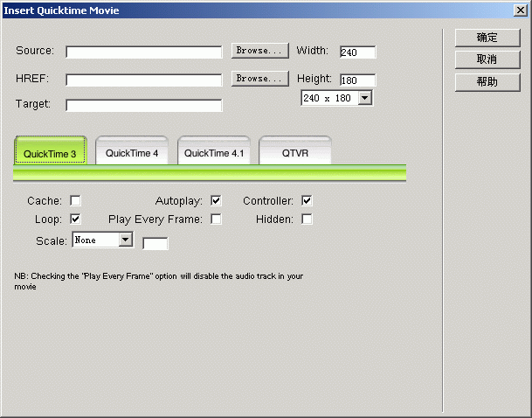The height and width of the screenshot is (418, 532).
Task: Close the Insert Quicktime Movie dialog
Action: tap(520, 10)
